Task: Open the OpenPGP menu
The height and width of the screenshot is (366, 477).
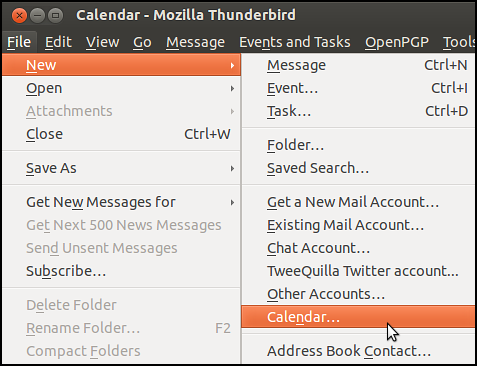Action: (397, 42)
